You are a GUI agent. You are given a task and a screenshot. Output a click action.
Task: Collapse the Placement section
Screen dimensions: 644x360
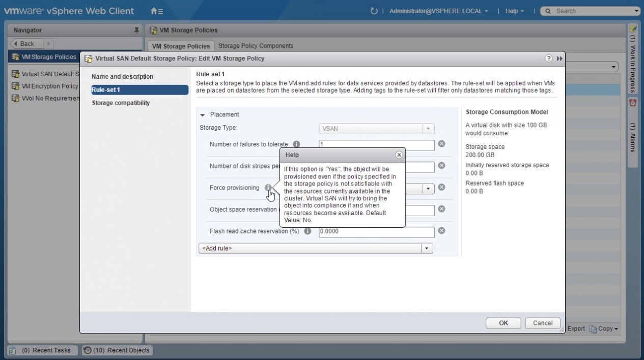[202, 115]
